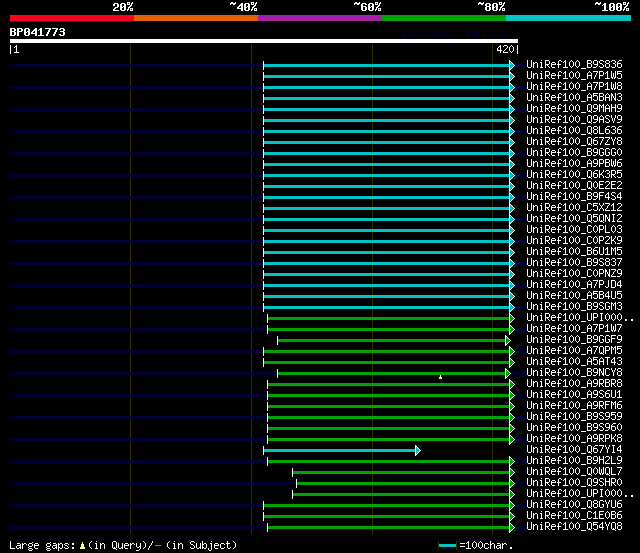Click the cyan 100char scale bar

(x=447, y=546)
